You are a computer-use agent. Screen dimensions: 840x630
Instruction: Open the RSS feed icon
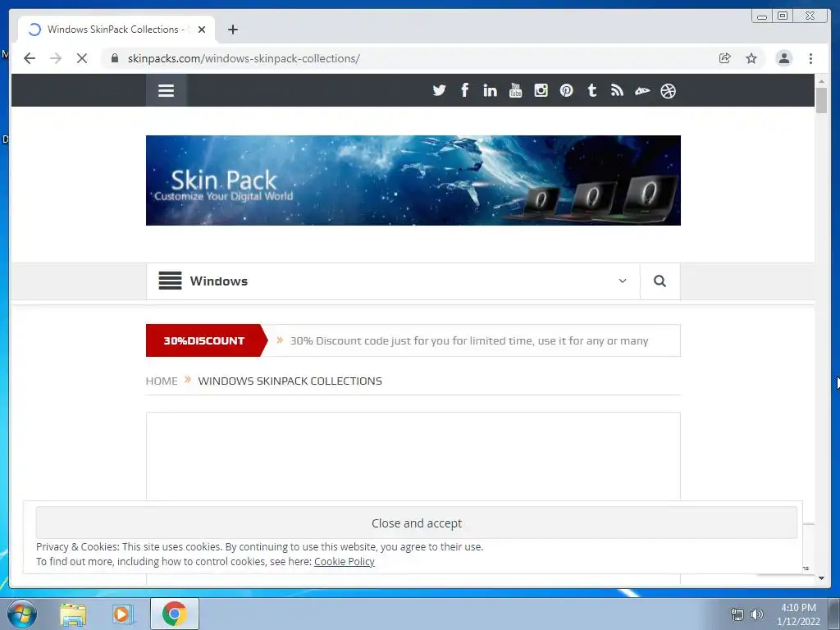(617, 90)
